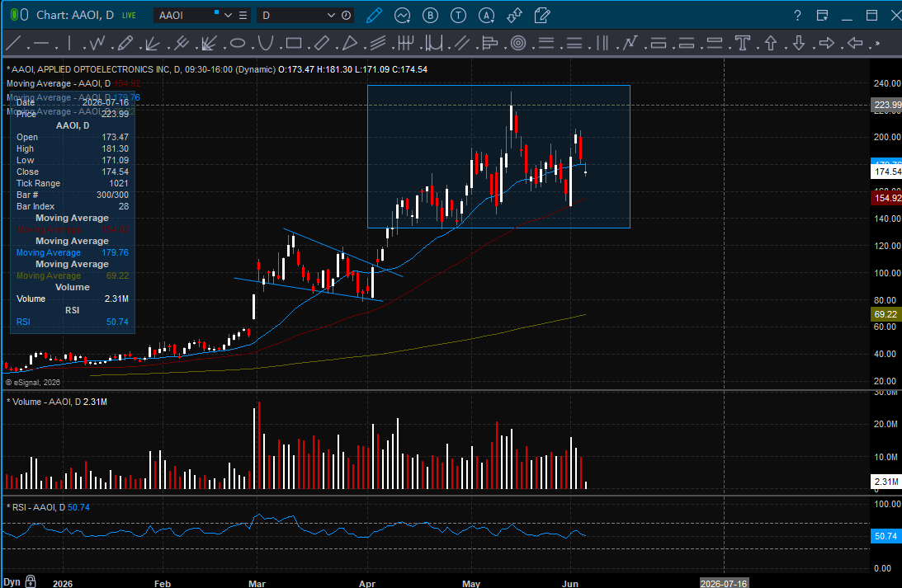Click the 2.31M volume axis label
The image size is (902, 588).
[885, 482]
